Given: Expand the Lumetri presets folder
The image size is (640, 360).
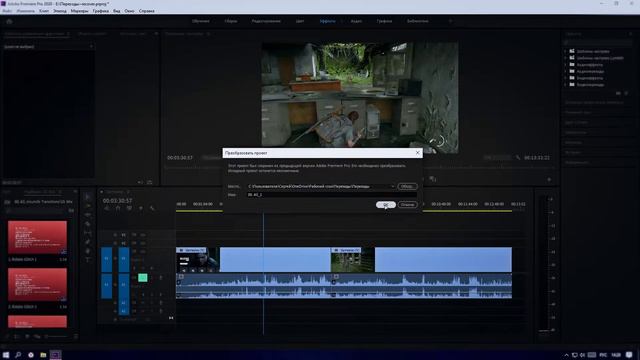Looking at the screenshot, I should pyautogui.click(x=566, y=58).
